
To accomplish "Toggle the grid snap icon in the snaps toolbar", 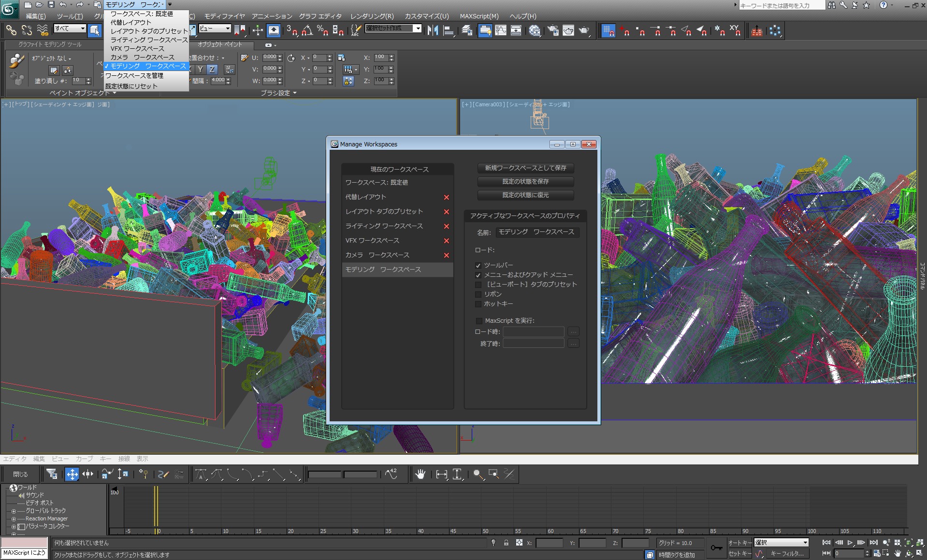I will pos(608,30).
